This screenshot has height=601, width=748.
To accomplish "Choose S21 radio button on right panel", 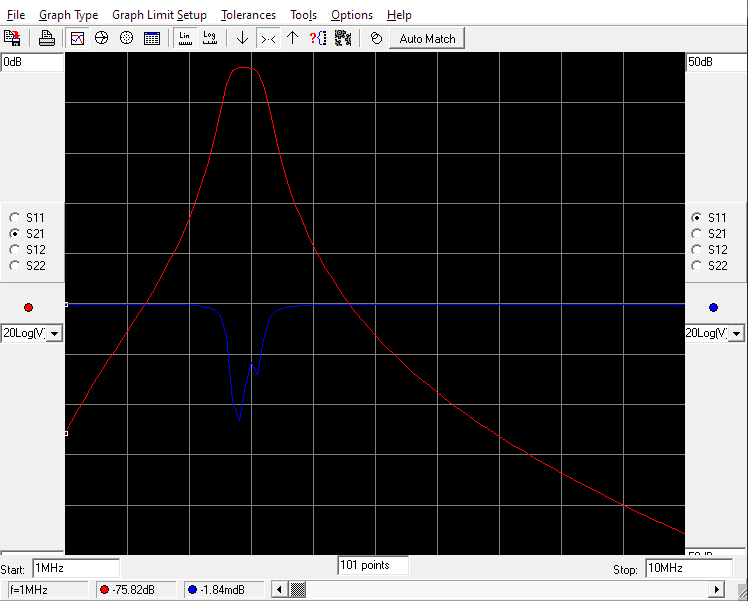I will coord(696,233).
